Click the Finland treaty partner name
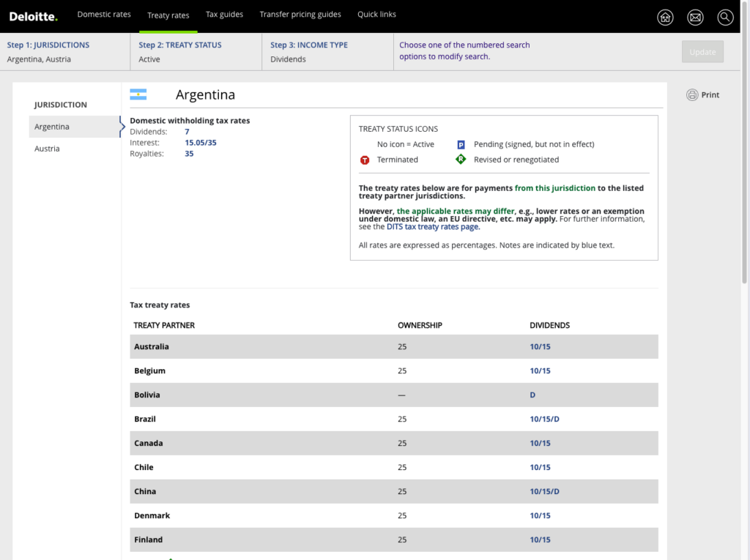The width and height of the screenshot is (750, 560). click(148, 540)
